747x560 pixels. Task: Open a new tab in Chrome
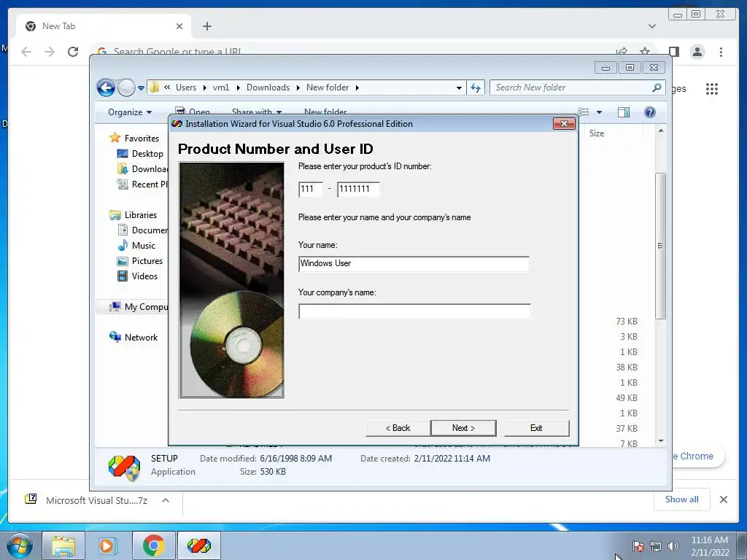206,26
